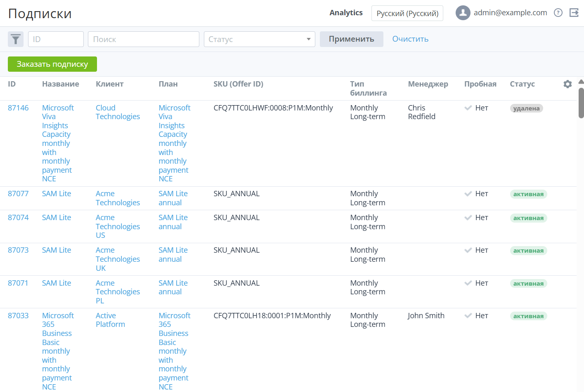Click SKU CFQ7TTC0LHWF:0008:P1M:Monthly

[x=273, y=108]
